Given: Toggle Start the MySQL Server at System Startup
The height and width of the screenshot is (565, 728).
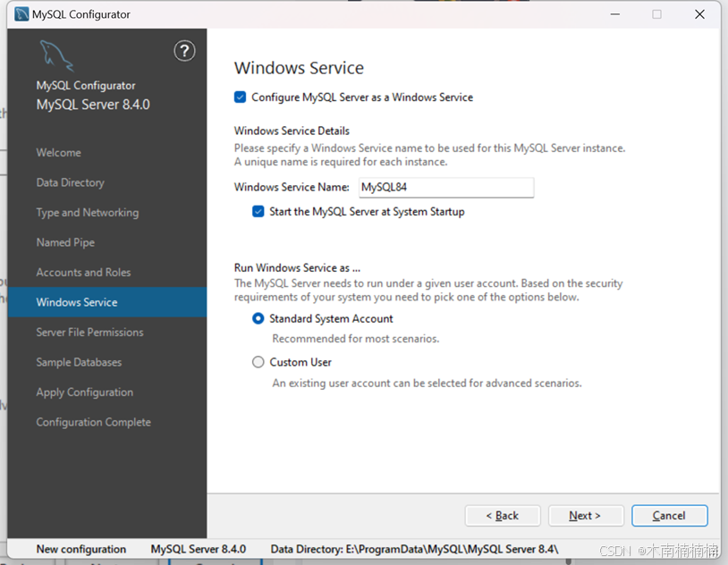Looking at the screenshot, I should click(x=258, y=212).
